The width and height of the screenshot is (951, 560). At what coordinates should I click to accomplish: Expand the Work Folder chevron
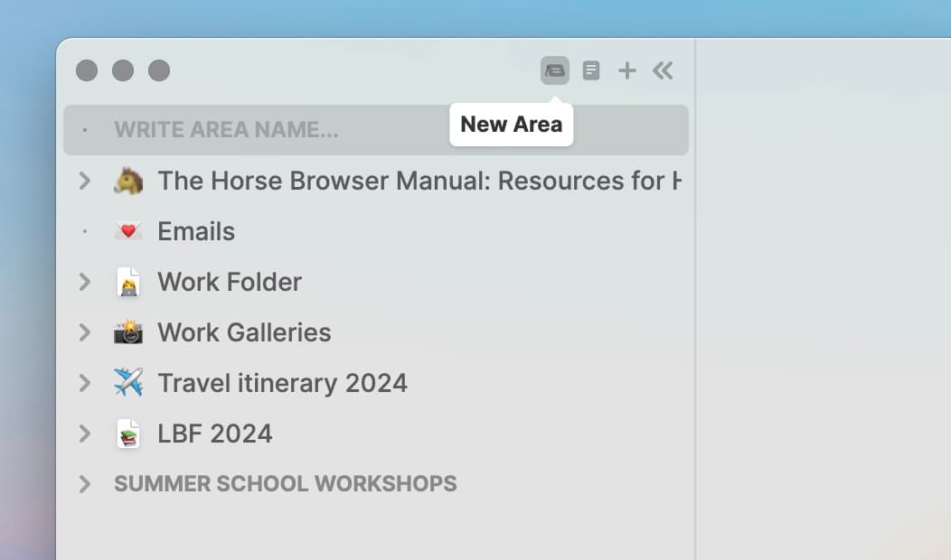pyautogui.click(x=84, y=282)
